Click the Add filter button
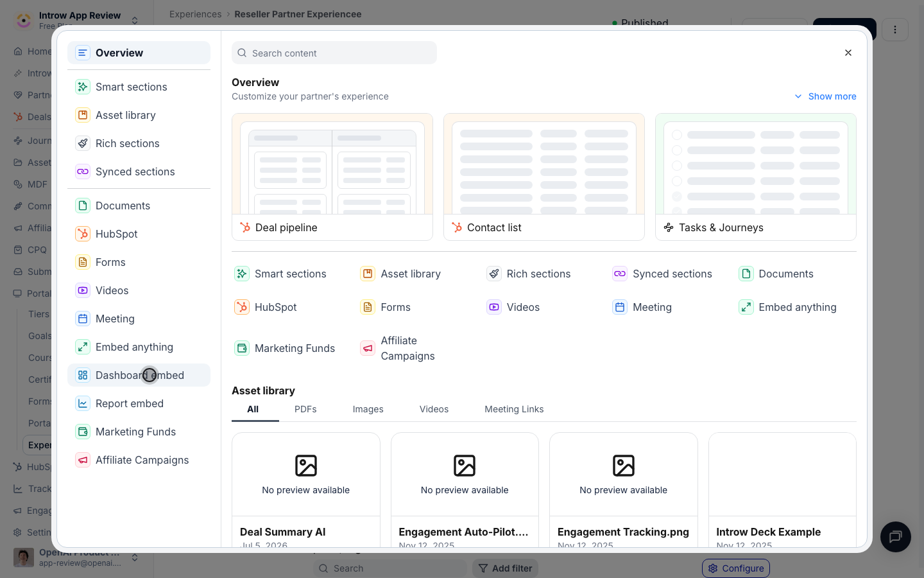Screen dimensions: 924x578 pos(505,568)
